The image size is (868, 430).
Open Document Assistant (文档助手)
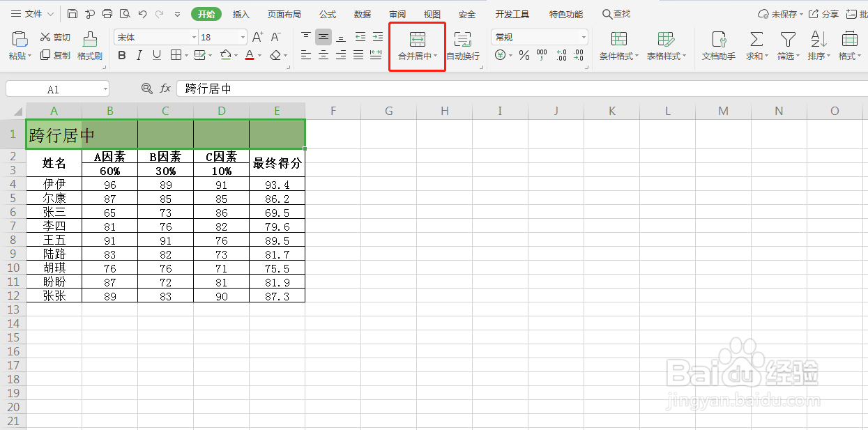point(719,46)
